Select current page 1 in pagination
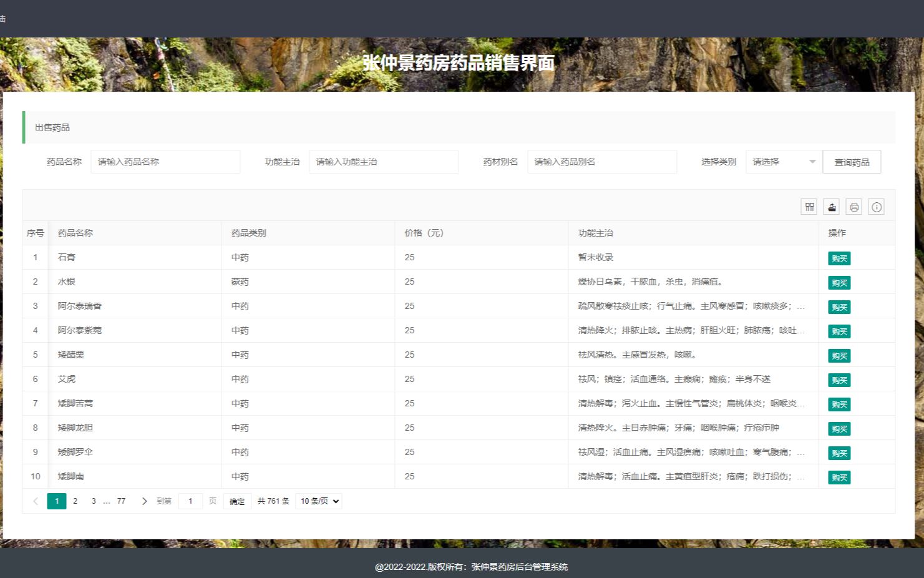The height and width of the screenshot is (578, 924). (57, 501)
